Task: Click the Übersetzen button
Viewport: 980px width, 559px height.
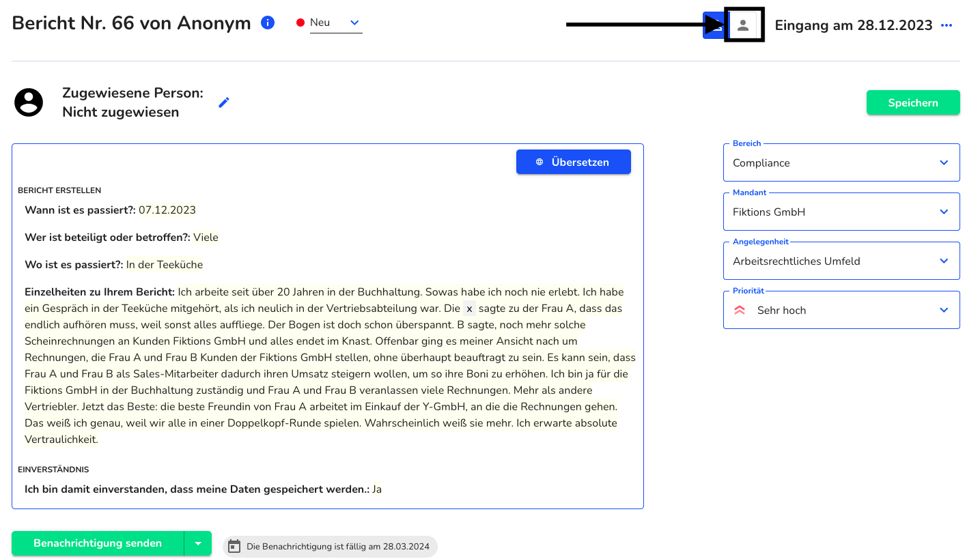Action: [x=574, y=162]
